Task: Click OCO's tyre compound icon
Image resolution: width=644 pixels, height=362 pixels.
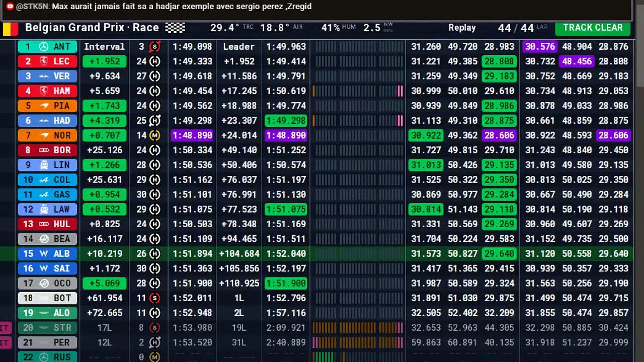Action: click(x=155, y=283)
